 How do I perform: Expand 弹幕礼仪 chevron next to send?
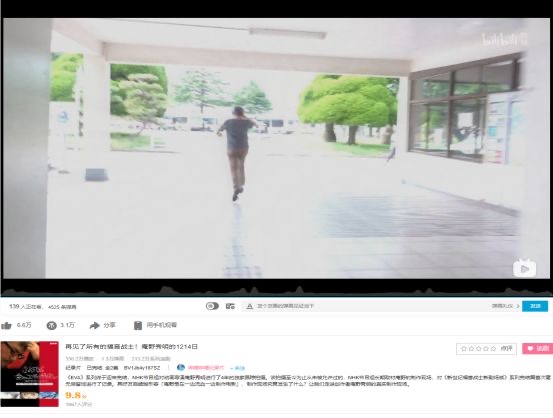tap(518, 306)
